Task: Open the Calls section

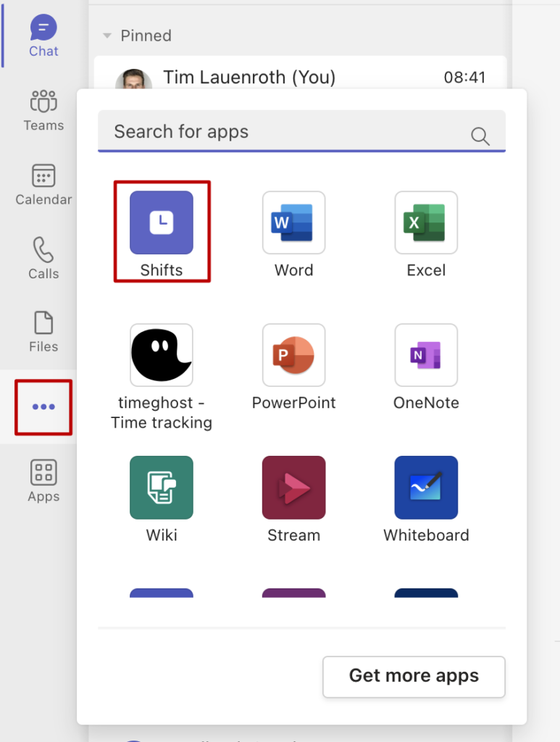Action: 43,259
